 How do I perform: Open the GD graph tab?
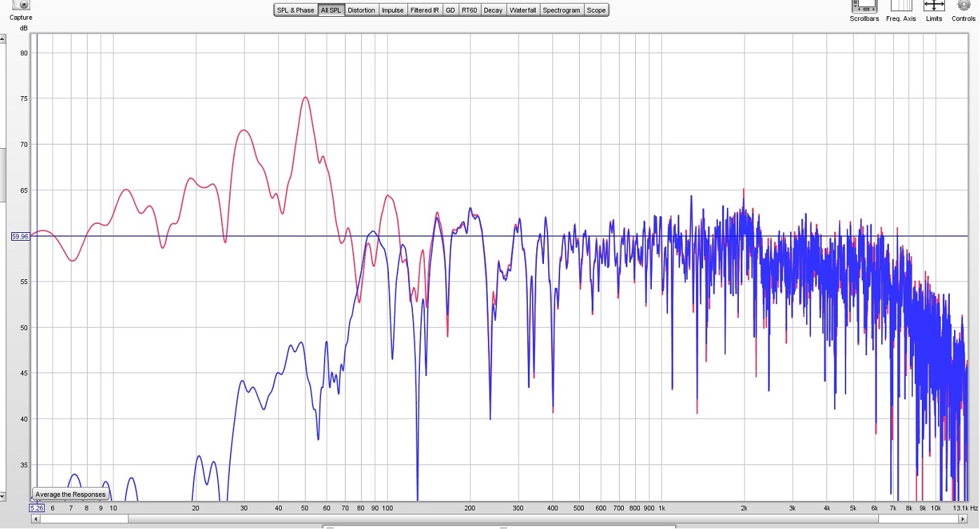point(450,10)
